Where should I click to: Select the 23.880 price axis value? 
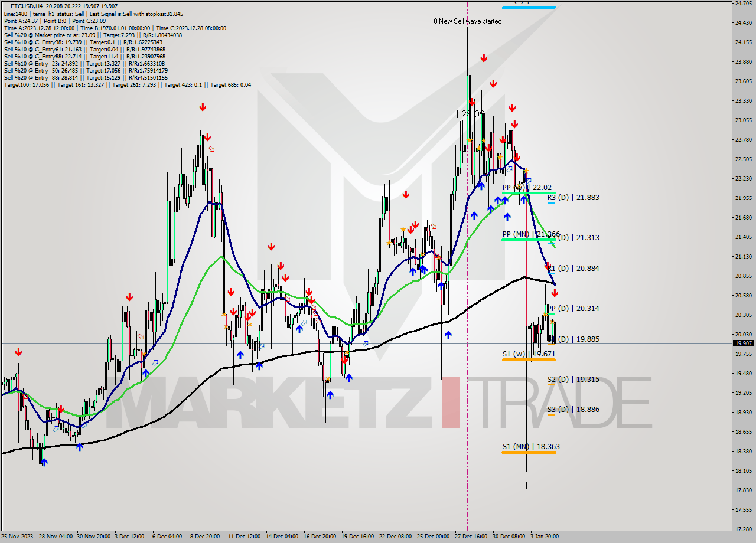742,61
